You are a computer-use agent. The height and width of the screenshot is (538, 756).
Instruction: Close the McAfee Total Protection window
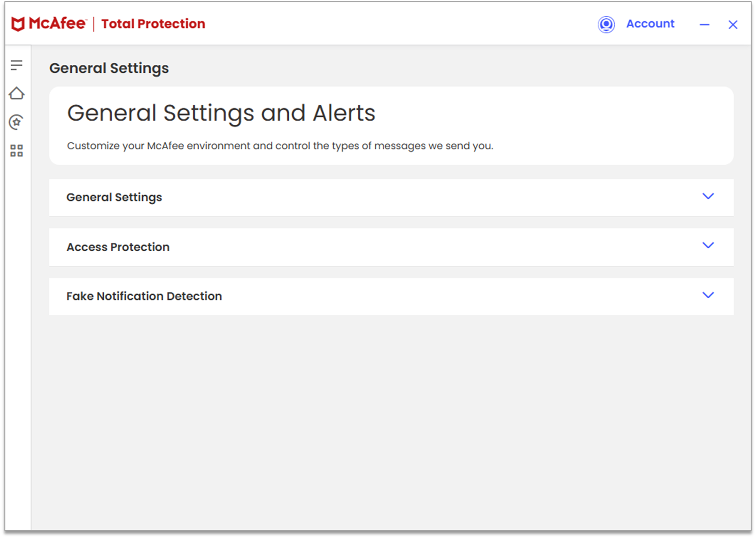[x=733, y=25]
